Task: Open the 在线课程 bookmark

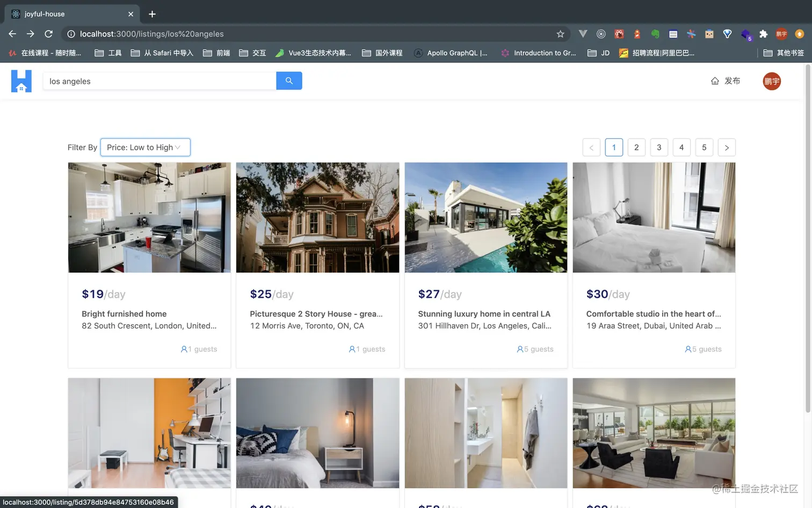Action: click(x=45, y=53)
